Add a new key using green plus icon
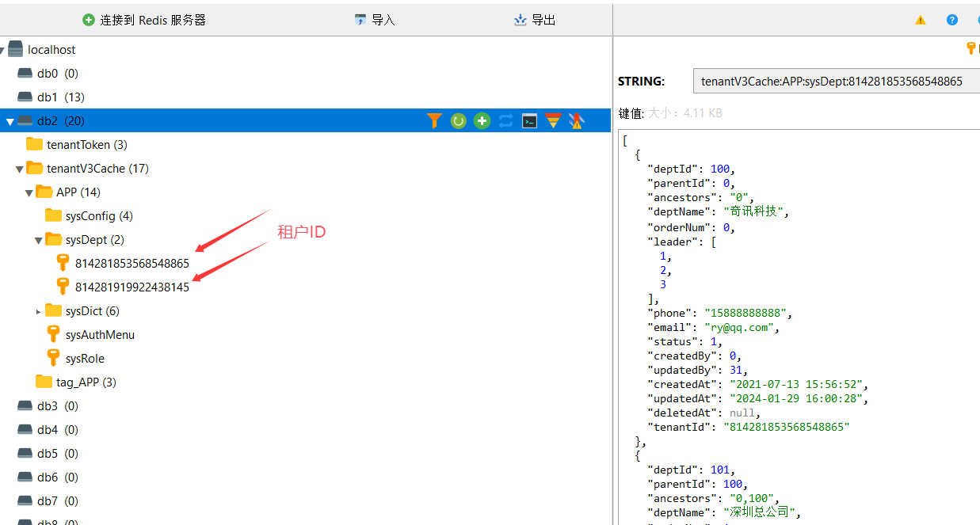 click(x=482, y=120)
